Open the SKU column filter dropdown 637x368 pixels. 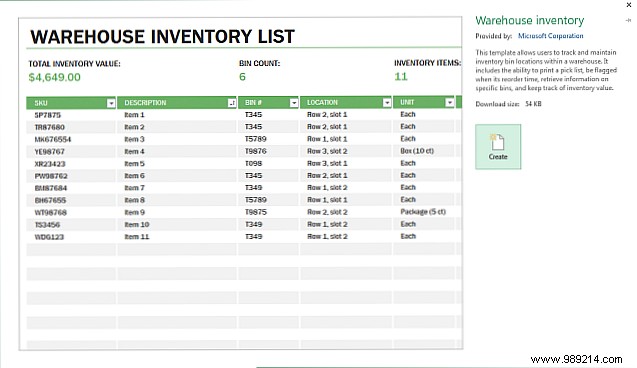coord(111,103)
